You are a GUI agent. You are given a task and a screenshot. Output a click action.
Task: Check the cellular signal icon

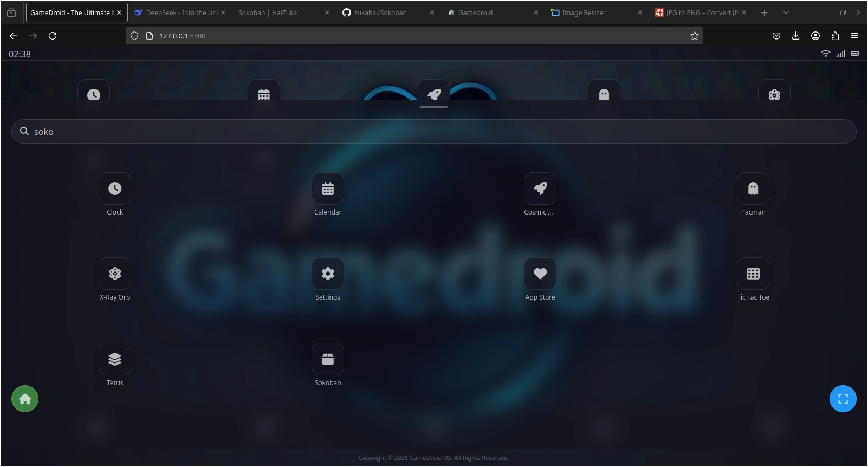pos(840,54)
